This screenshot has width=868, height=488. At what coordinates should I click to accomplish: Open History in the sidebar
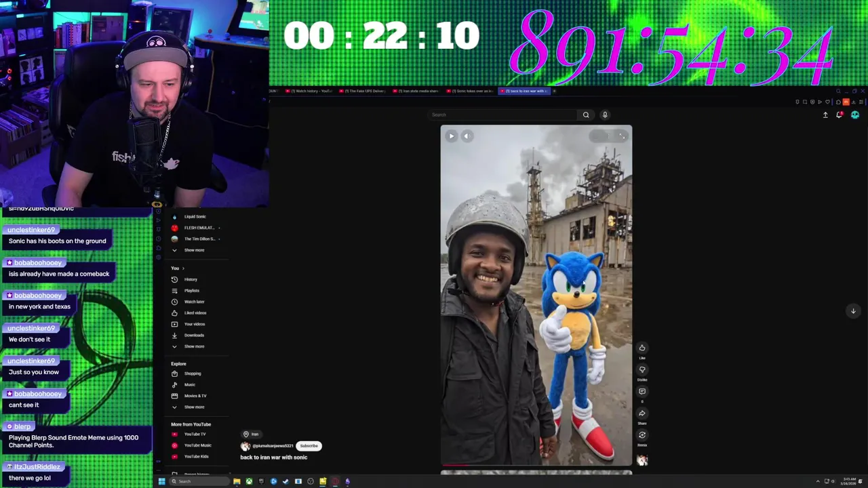pos(190,279)
